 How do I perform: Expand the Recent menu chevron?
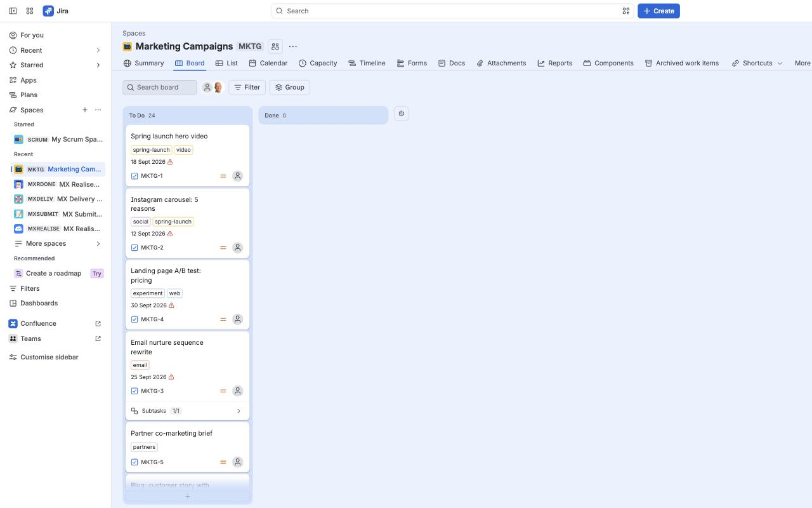tap(98, 50)
